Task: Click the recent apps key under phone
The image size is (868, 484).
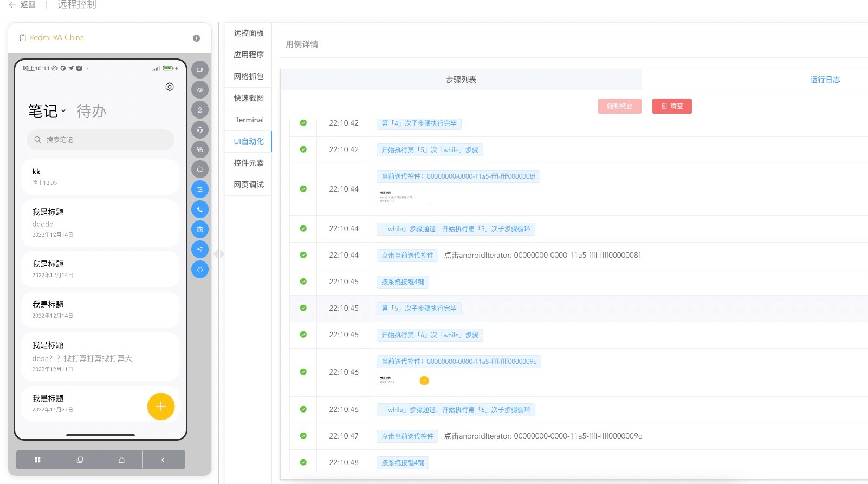Action: pyautogui.click(x=80, y=460)
